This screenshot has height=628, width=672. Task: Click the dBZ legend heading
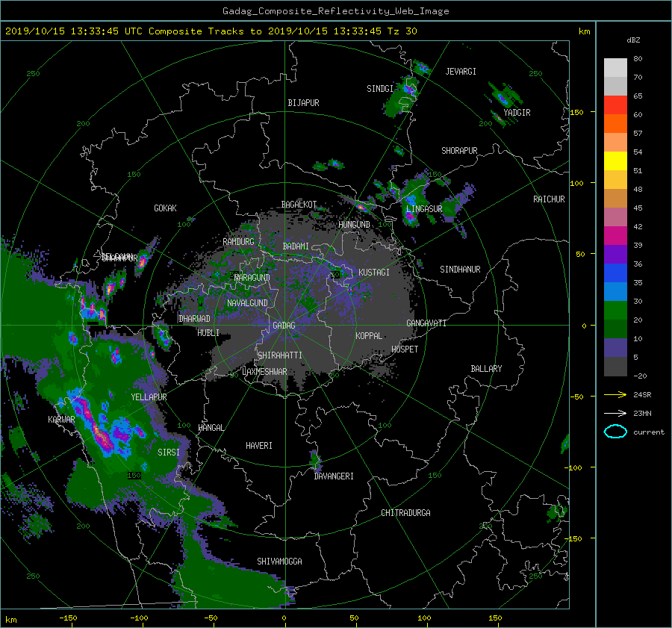click(x=633, y=40)
